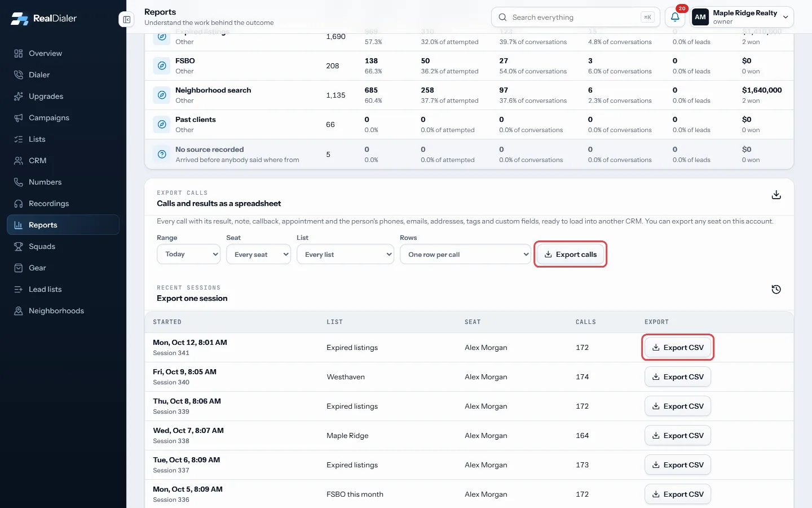Go to Overview in the sidebar

(63, 54)
